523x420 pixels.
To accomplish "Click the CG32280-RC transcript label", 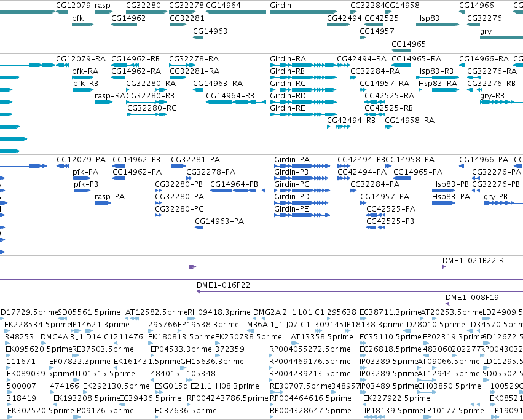I will pos(152,108).
